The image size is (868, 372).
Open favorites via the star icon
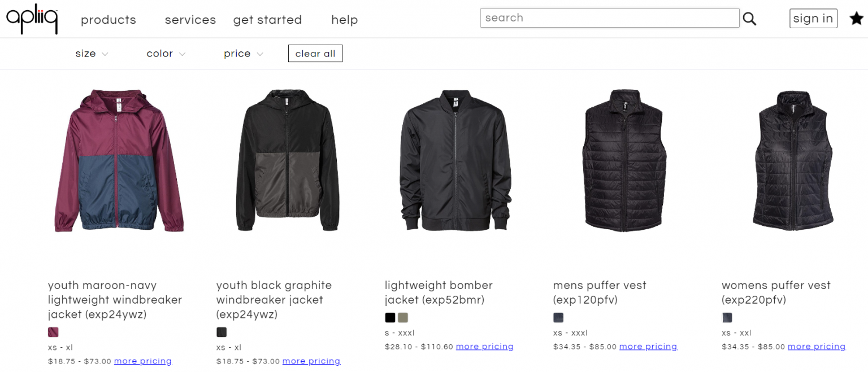pos(856,18)
